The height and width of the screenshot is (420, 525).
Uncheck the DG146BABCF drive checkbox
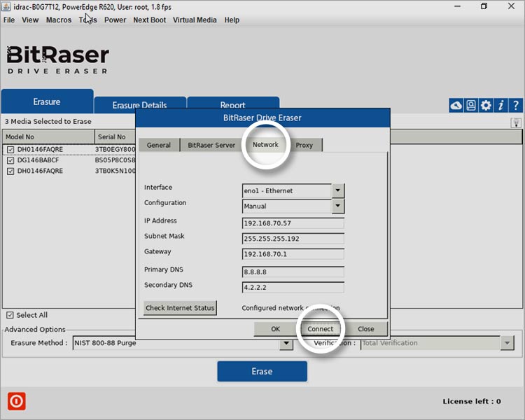[10, 160]
